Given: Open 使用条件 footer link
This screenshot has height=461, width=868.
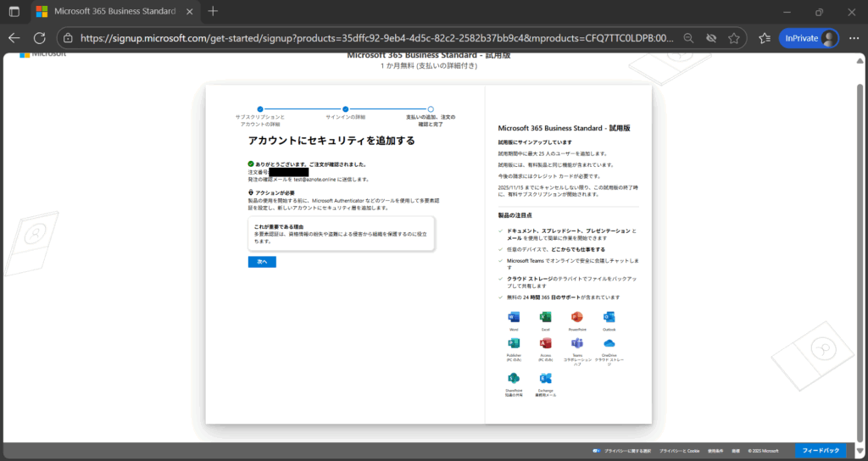Looking at the screenshot, I should pyautogui.click(x=715, y=451).
